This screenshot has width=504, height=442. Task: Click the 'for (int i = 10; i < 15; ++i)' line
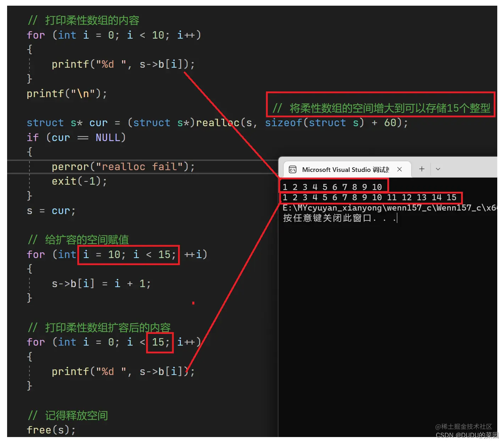click(117, 254)
